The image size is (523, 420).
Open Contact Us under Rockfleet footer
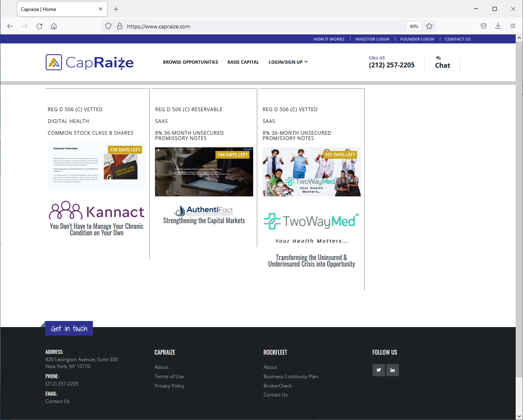[x=275, y=395]
